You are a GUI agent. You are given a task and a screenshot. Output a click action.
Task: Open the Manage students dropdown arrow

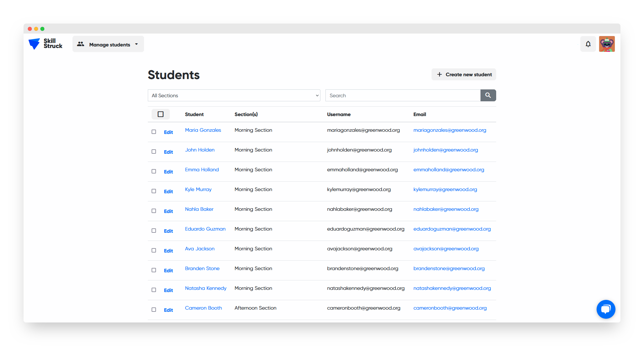[x=137, y=44]
